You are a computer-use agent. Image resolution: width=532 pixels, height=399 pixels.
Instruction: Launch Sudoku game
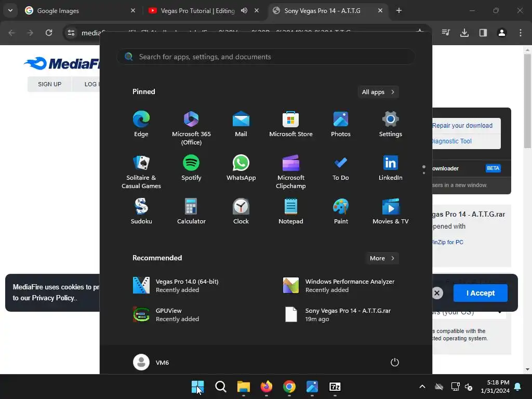click(141, 211)
